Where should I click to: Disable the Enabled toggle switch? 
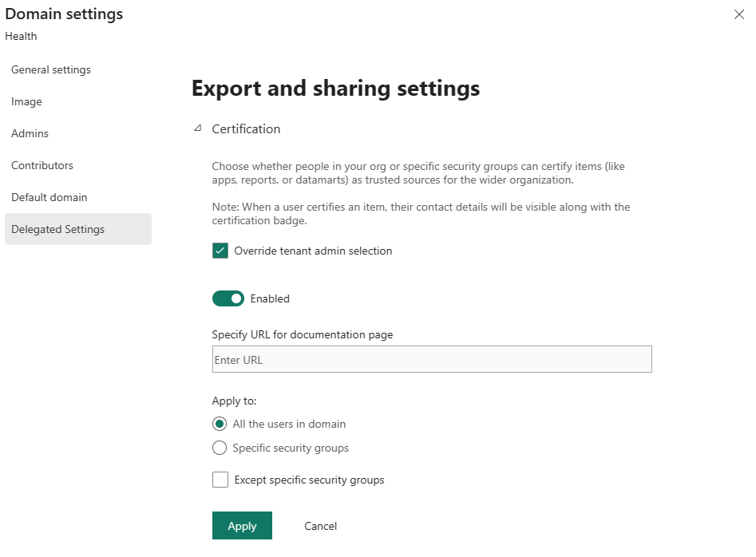pos(228,298)
